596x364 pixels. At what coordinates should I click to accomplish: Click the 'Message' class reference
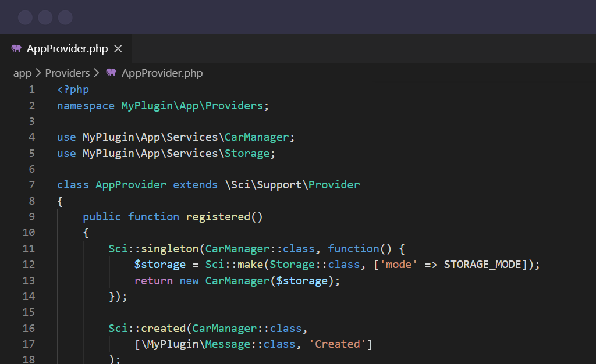228,344
